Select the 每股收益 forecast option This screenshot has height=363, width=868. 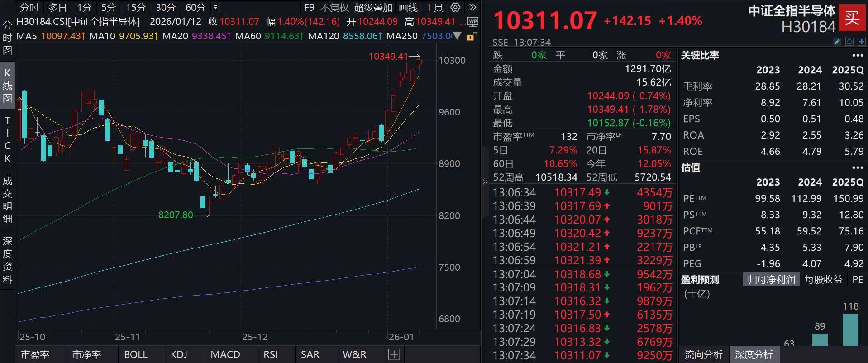(823, 280)
